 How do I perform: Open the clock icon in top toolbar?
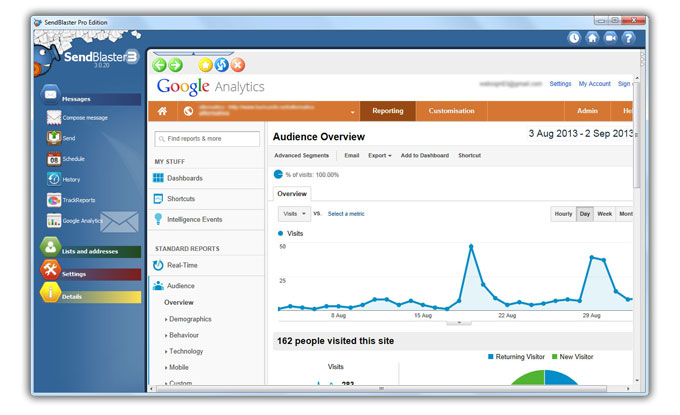[x=574, y=38]
